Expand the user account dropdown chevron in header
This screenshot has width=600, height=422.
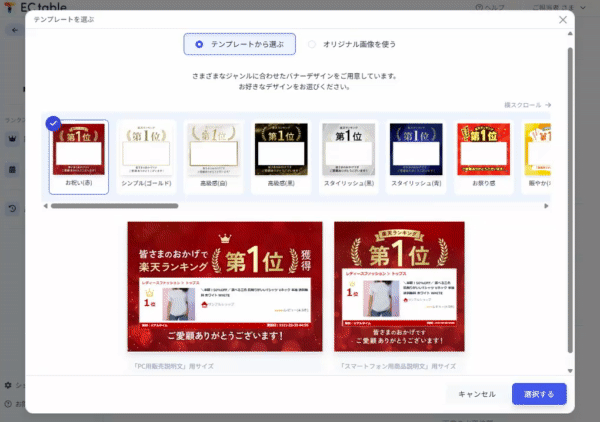pos(583,7)
